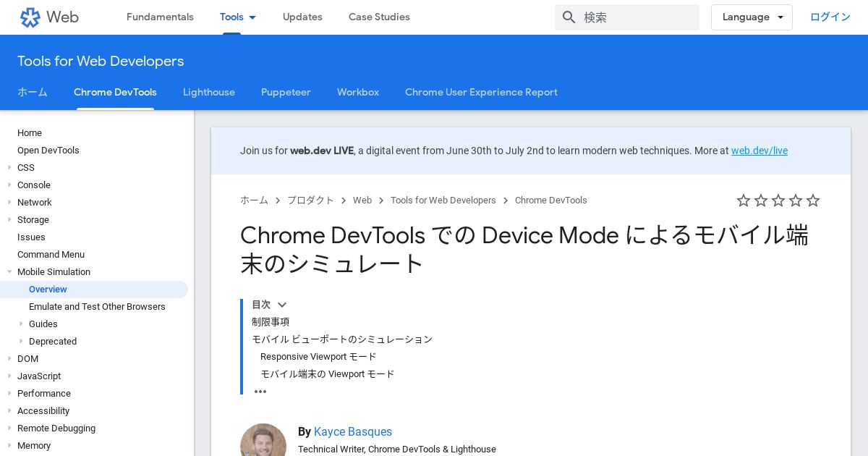Viewport: 868px width, 456px height.
Task: Expand the Remote Debugging section
Action: [x=10, y=428]
